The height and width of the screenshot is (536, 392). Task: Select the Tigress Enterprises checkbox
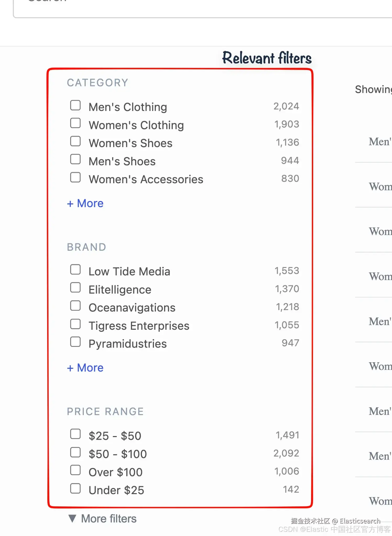(75, 324)
